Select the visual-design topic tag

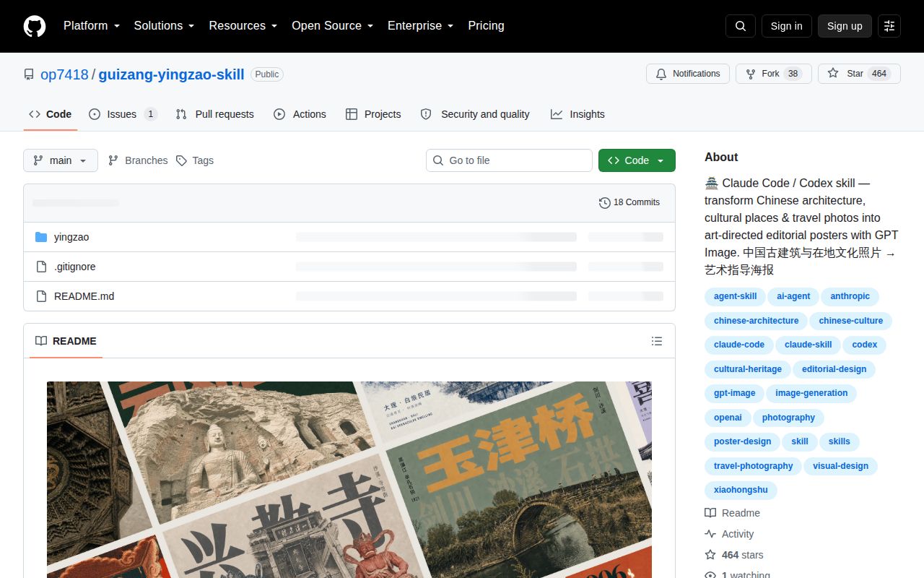(x=840, y=466)
